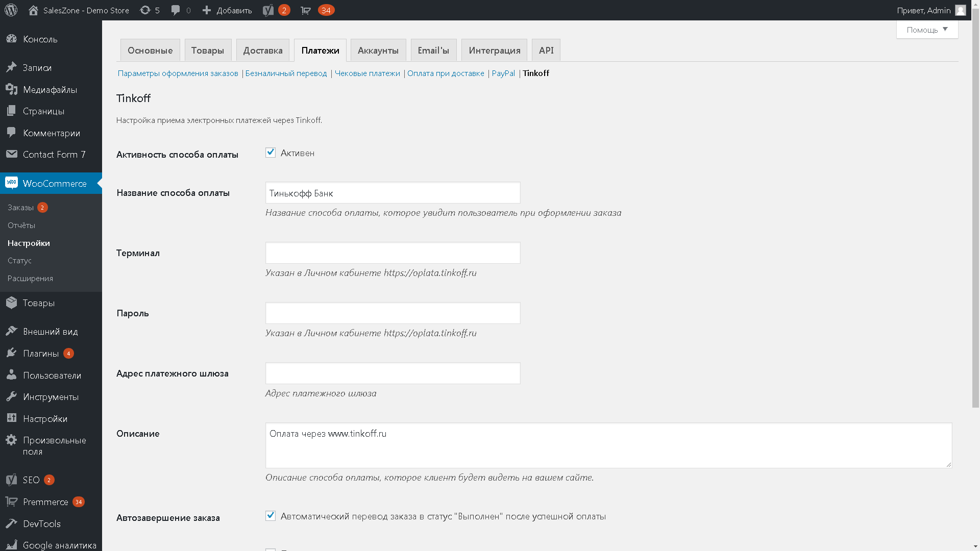
Task: Open Консоль dashboard icon in sidebar
Action: coord(11,39)
